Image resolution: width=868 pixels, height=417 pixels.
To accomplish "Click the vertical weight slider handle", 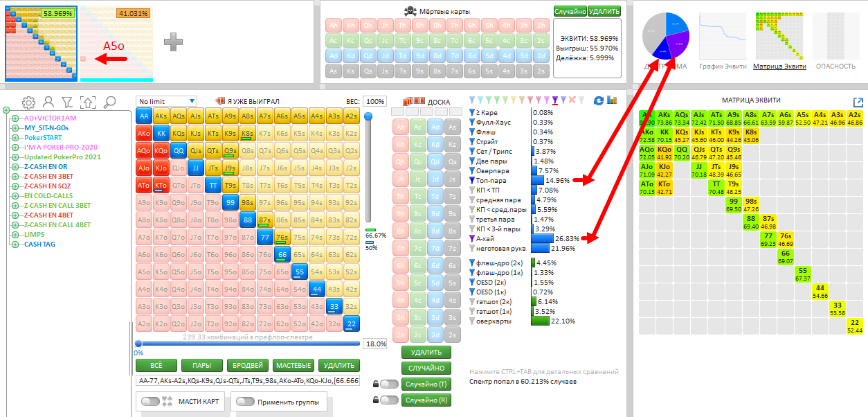I will coord(369,116).
